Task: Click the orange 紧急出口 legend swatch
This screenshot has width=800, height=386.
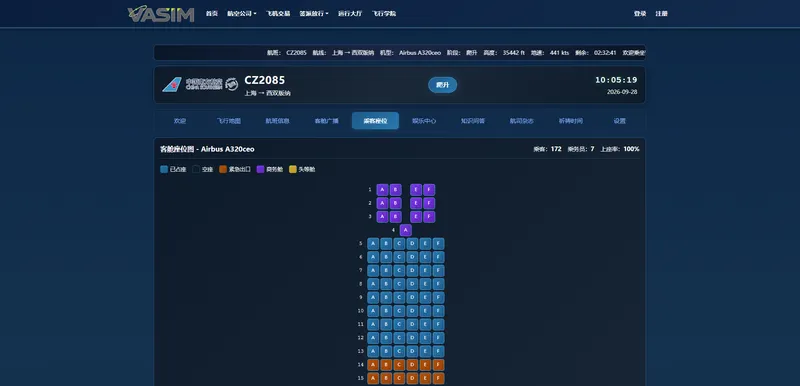Action: [223, 169]
